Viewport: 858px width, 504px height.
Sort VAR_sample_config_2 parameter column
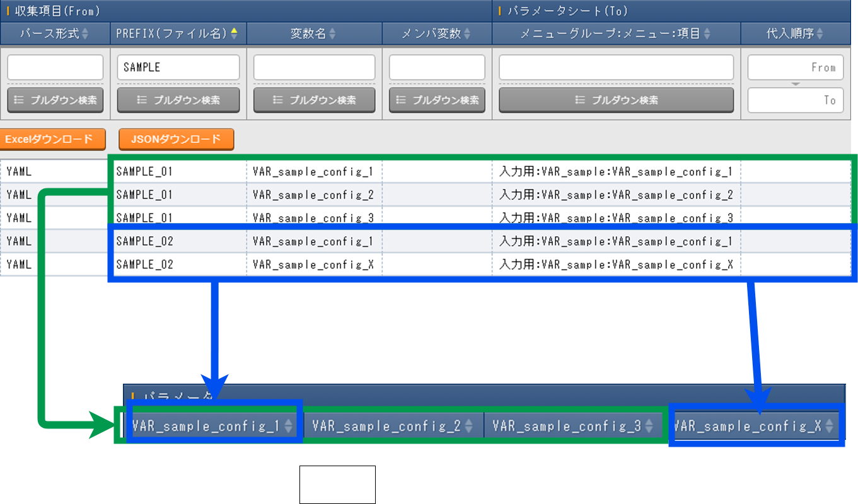[x=468, y=427]
